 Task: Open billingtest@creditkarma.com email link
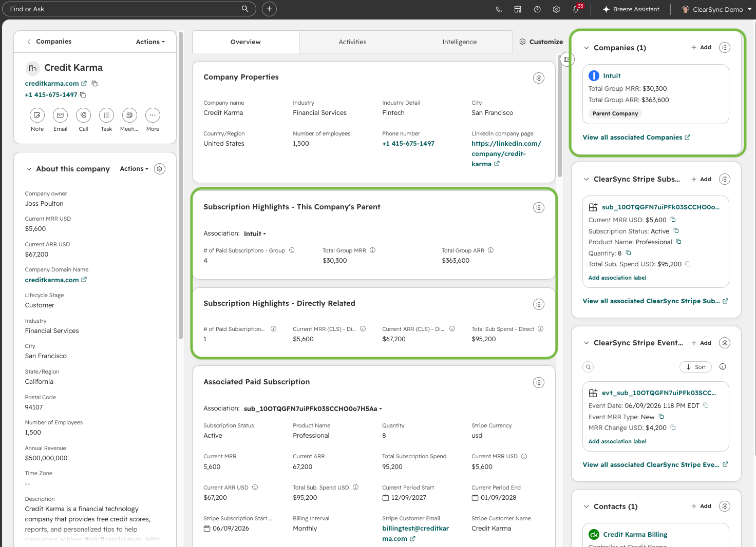[415, 534]
